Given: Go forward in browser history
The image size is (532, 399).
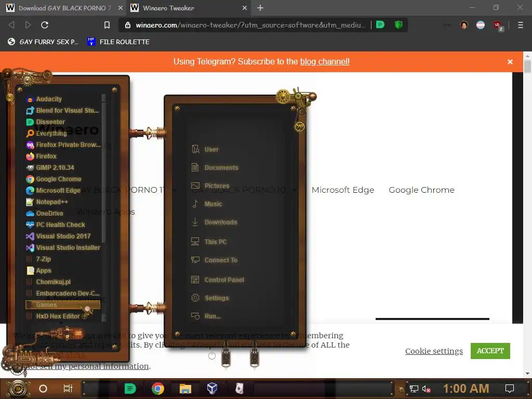Looking at the screenshot, I should tap(28, 25).
